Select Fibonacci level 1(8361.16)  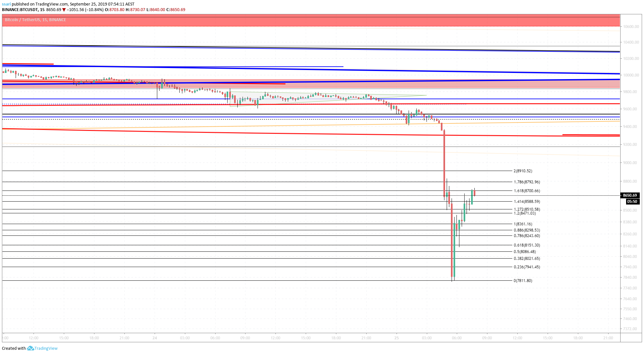(x=523, y=224)
